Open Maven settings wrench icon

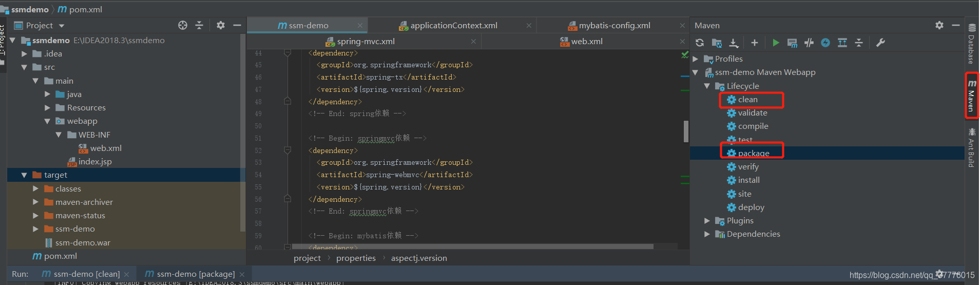point(880,43)
